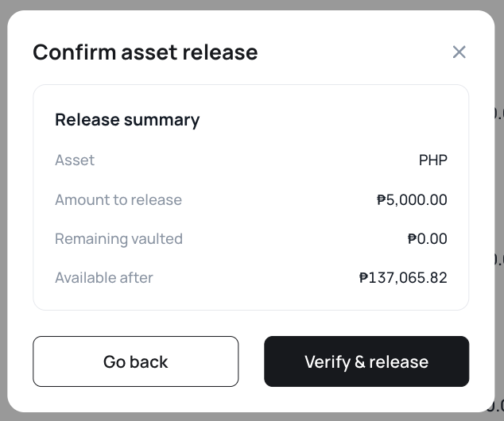
Task: Click empty space between Asset label and PHP
Action: pos(257,160)
